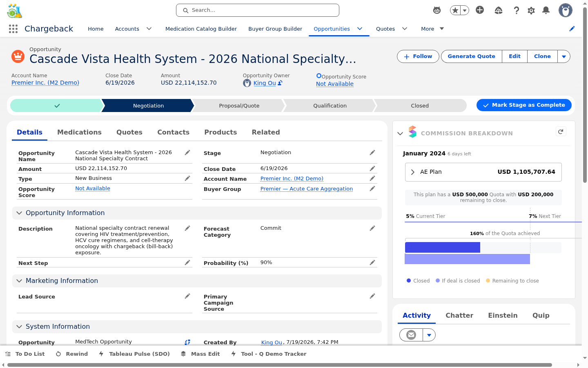588x368 pixels.
Task: Open the Setup gear icon
Action: pyautogui.click(x=531, y=10)
